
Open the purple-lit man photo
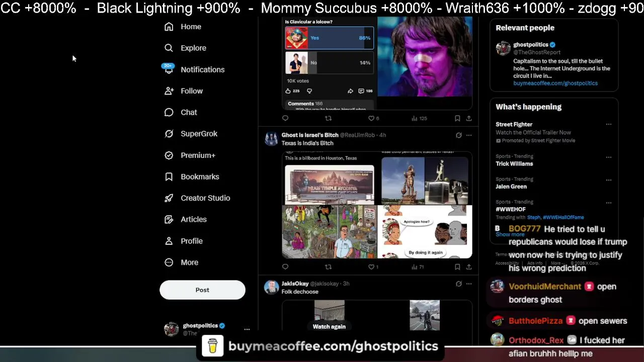[425, 56]
